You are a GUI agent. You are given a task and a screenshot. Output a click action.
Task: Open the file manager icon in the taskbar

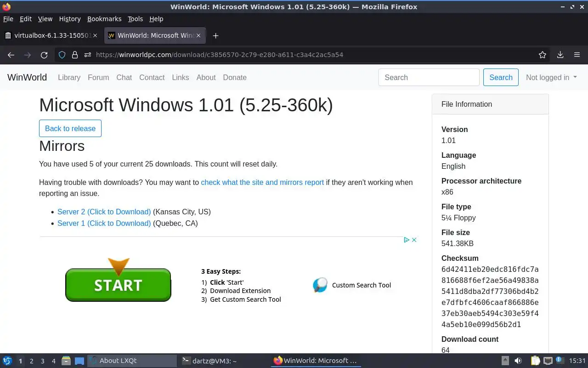(66, 361)
